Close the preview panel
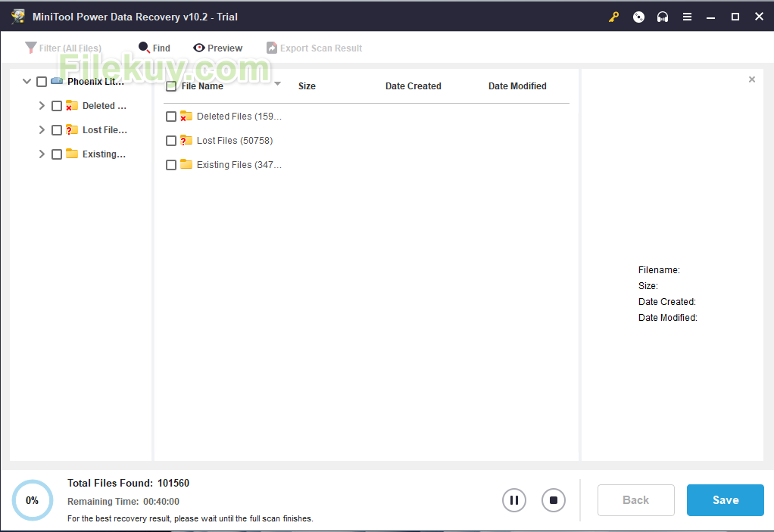This screenshot has height=532, width=774. tap(752, 79)
